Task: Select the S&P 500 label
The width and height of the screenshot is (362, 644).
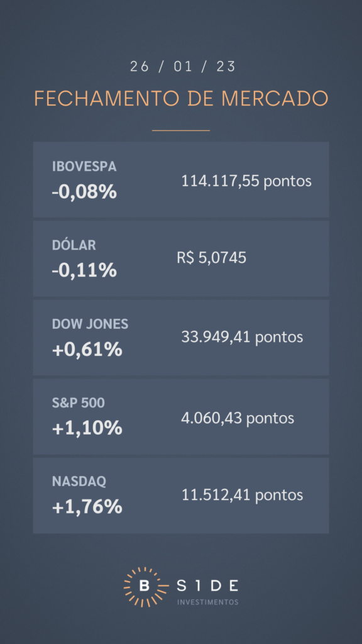Action: pos(79,403)
